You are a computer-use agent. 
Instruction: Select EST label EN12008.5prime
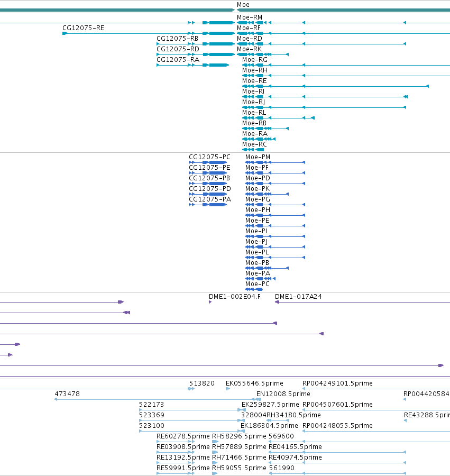[x=283, y=394]
